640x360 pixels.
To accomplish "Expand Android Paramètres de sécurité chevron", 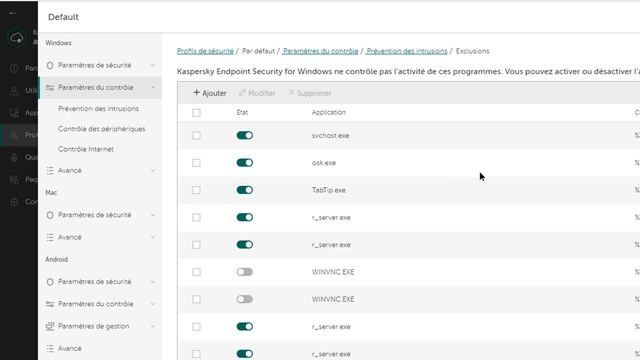I will (153, 282).
